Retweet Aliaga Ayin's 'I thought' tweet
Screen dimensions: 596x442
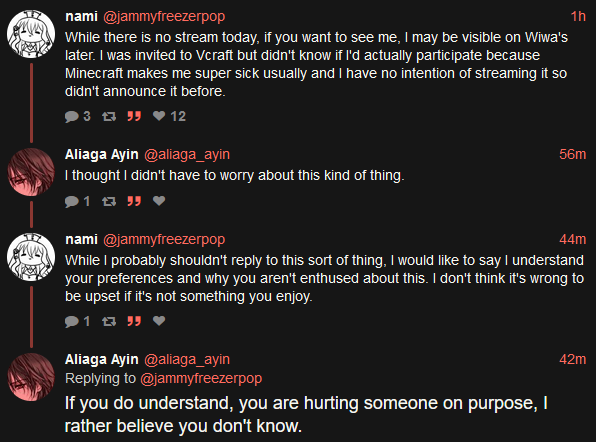(x=109, y=201)
